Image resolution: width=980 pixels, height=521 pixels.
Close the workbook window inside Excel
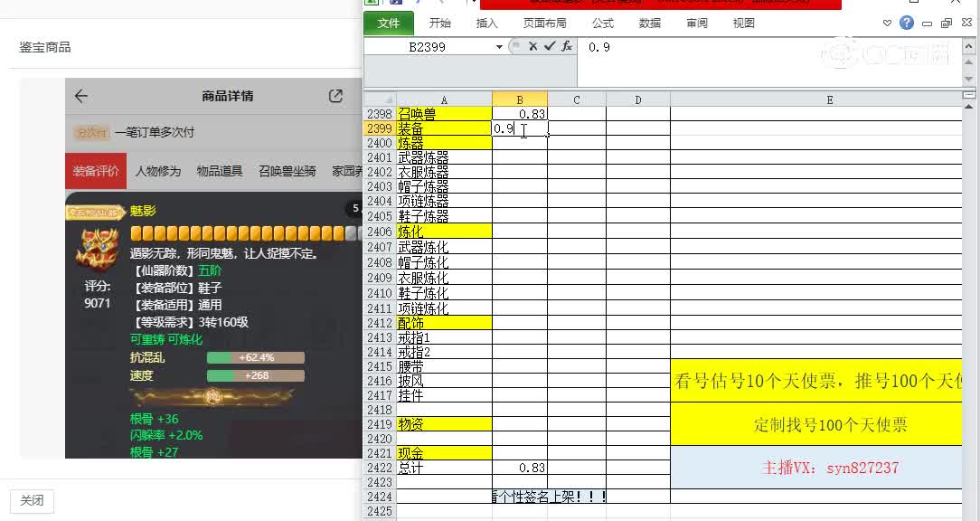(x=966, y=23)
